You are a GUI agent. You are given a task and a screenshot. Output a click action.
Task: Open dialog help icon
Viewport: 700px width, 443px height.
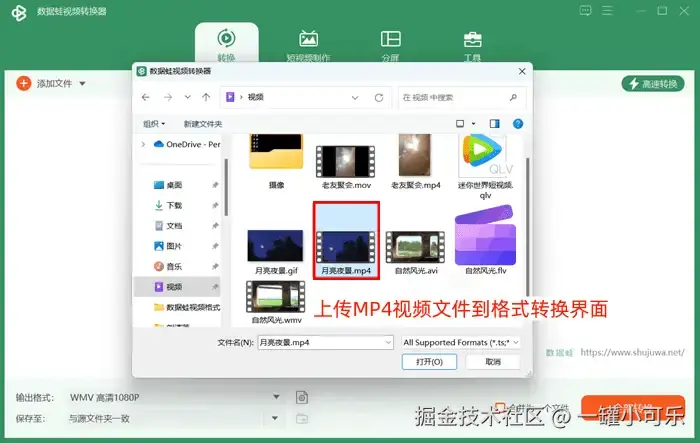click(518, 124)
